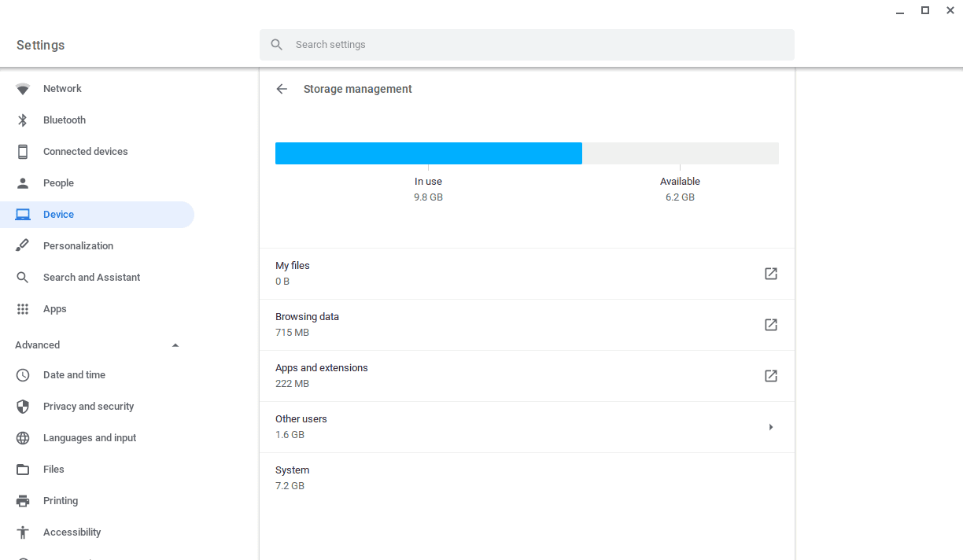Open Search and Assistant settings
The height and width of the screenshot is (560, 963).
coord(91,278)
